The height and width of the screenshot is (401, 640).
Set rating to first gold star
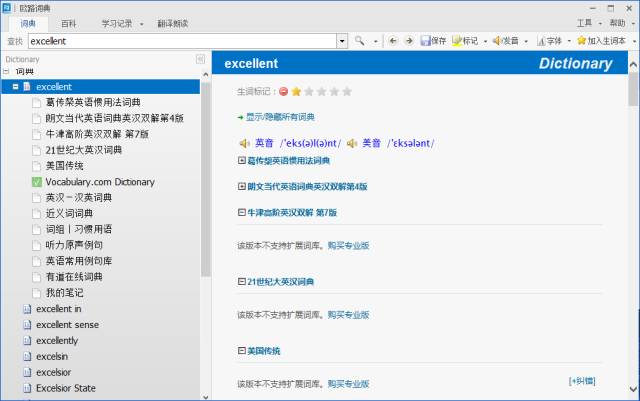tap(296, 91)
